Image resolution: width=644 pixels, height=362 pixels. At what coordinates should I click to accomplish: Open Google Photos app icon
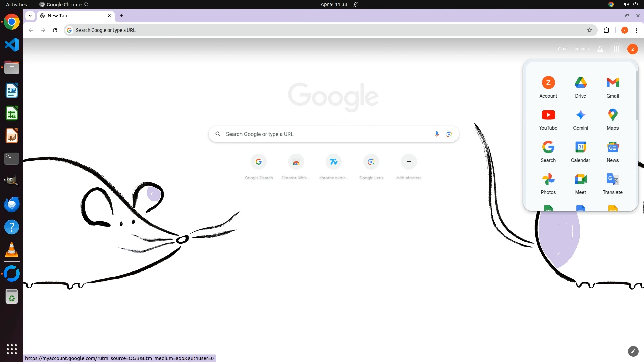point(548,183)
